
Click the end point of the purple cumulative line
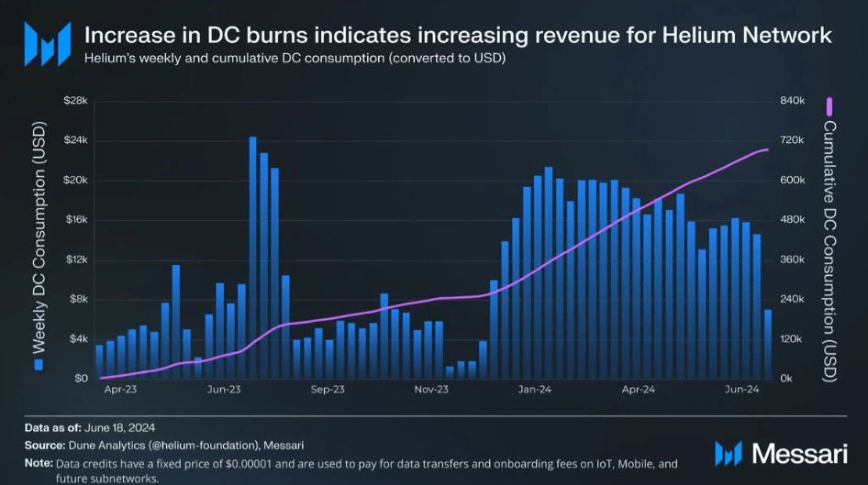767,149
